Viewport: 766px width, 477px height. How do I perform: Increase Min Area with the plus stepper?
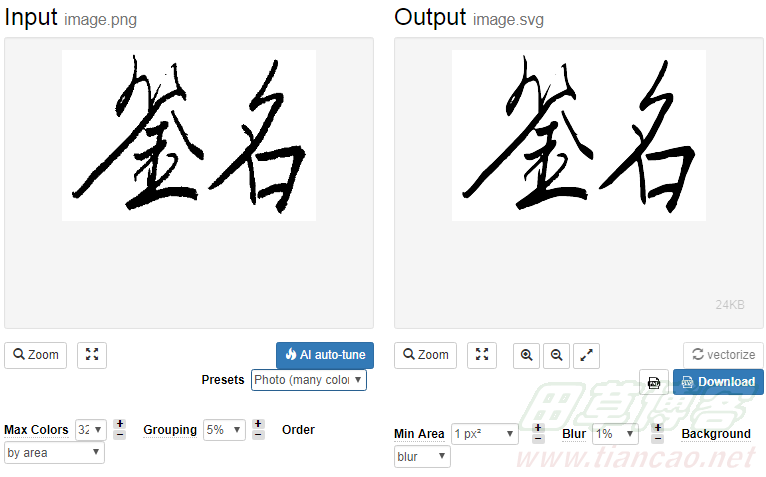pyautogui.click(x=538, y=428)
